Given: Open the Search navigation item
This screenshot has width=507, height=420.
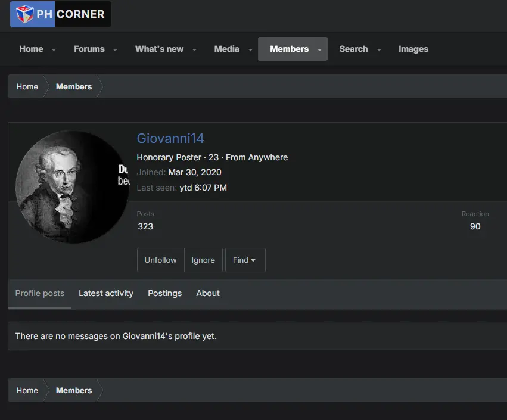Looking at the screenshot, I should [x=353, y=49].
